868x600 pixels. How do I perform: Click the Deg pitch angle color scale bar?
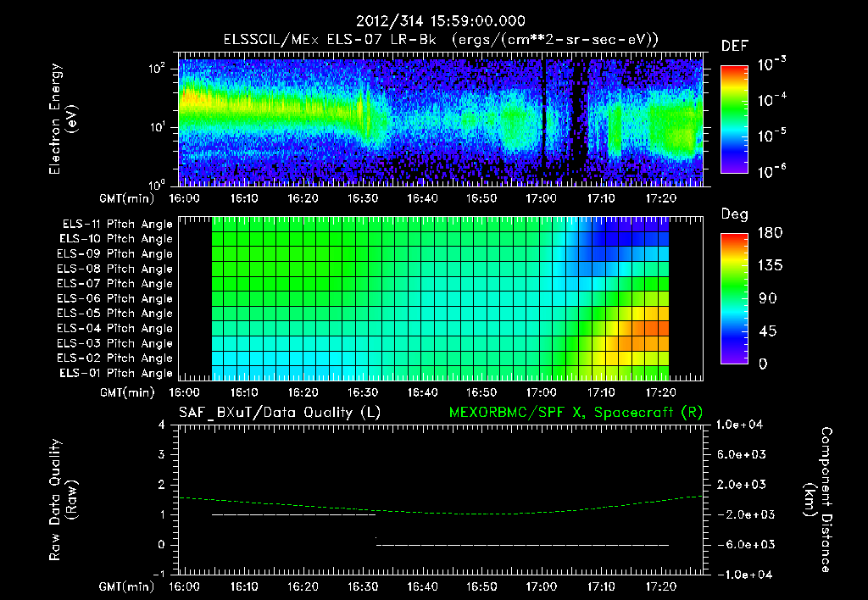[734, 298]
